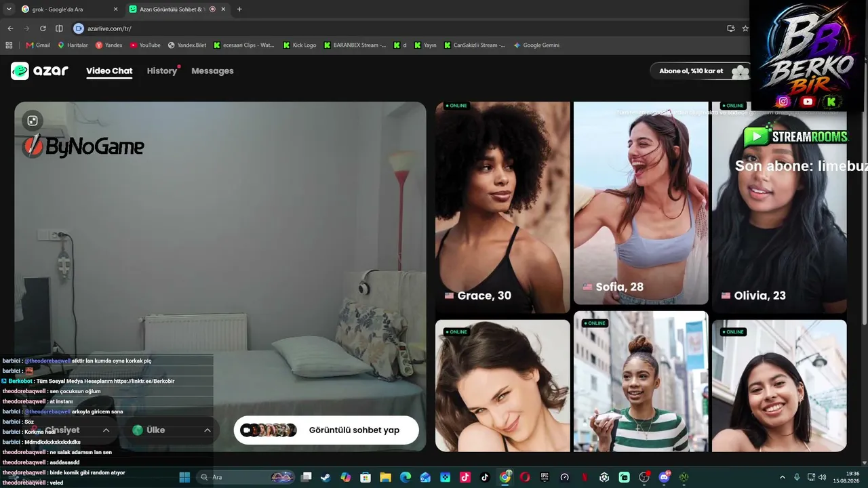Open the Ülke country dropdown
The width and height of the screenshot is (868, 488).
point(172,430)
